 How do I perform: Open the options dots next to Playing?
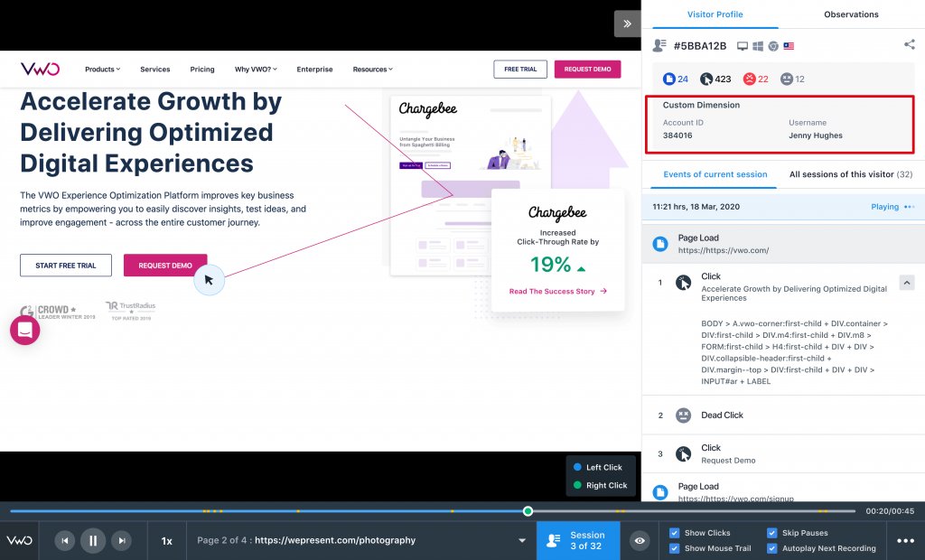[x=909, y=207]
